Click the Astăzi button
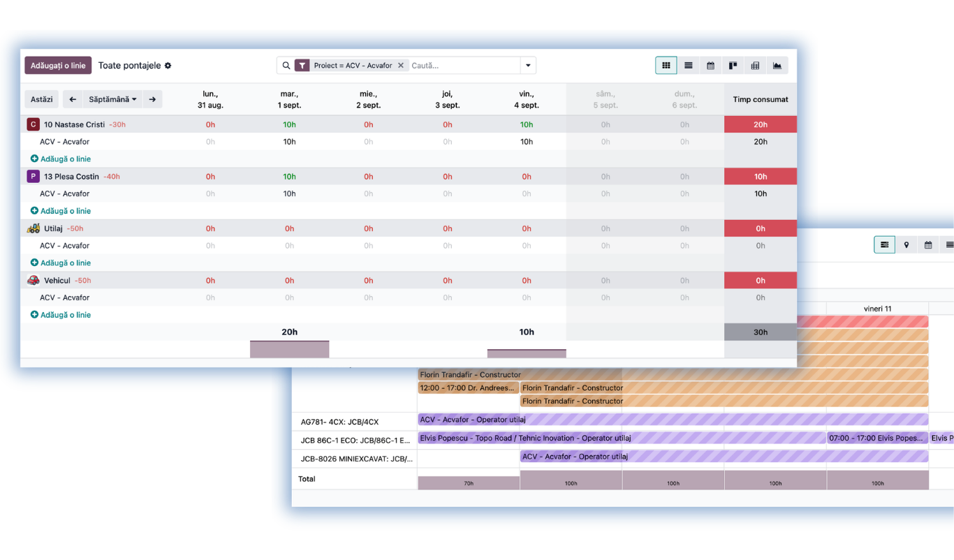This screenshot has height=560, width=954. click(42, 99)
